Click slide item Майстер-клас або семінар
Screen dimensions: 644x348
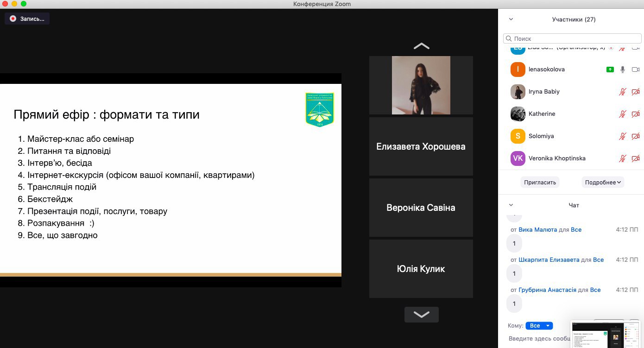click(x=81, y=139)
